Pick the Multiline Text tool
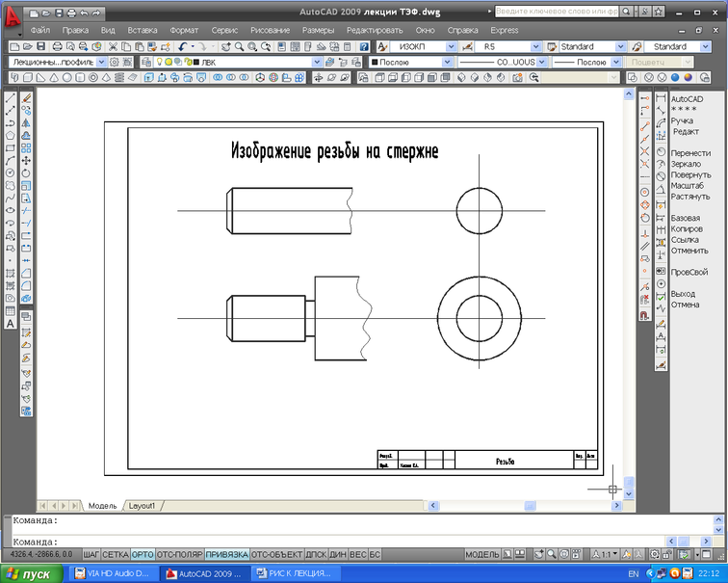The height and width of the screenshot is (583, 728). click(11, 323)
